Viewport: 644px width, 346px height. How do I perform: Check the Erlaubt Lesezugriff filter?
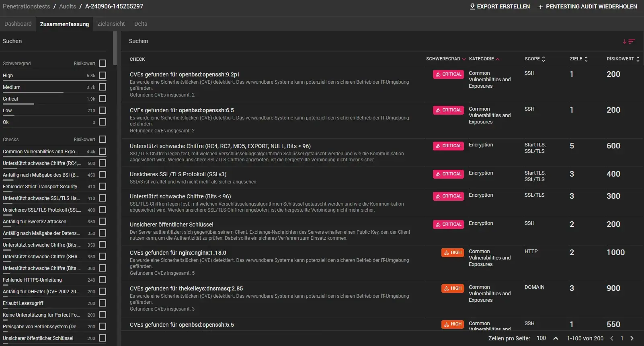coord(103,303)
